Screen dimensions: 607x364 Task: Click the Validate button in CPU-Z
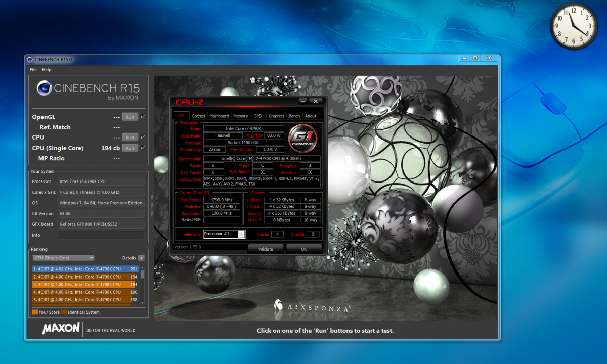coord(266,249)
